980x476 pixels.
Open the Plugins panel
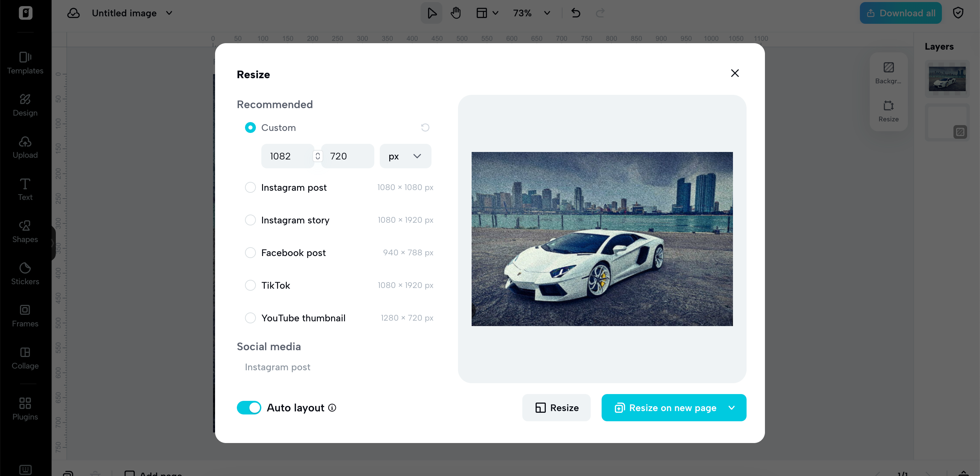[24, 408]
